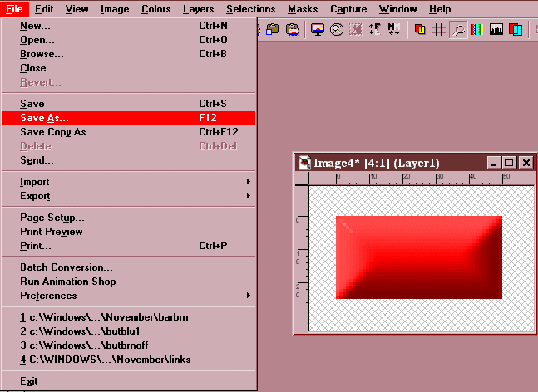Screen dimensions: 538x392
Task: Open the Layers menu
Action: [x=198, y=9]
